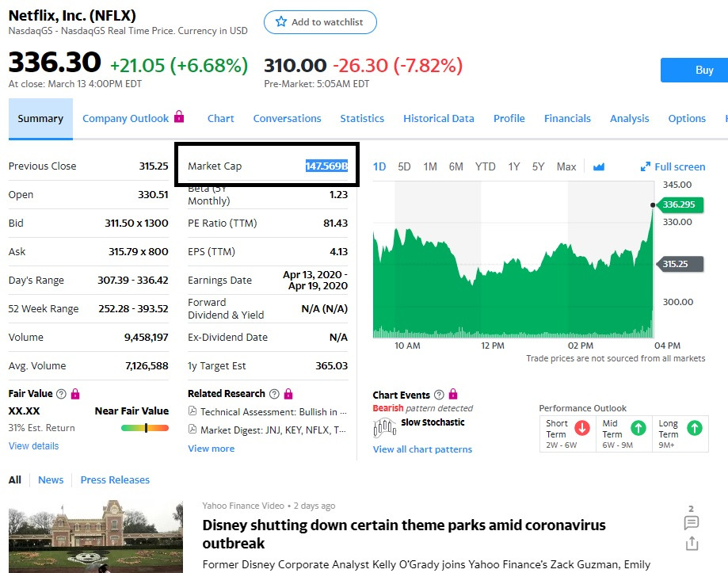This screenshot has height=573, width=728.
Task: Switch to the Chart tab
Action: pyautogui.click(x=220, y=118)
